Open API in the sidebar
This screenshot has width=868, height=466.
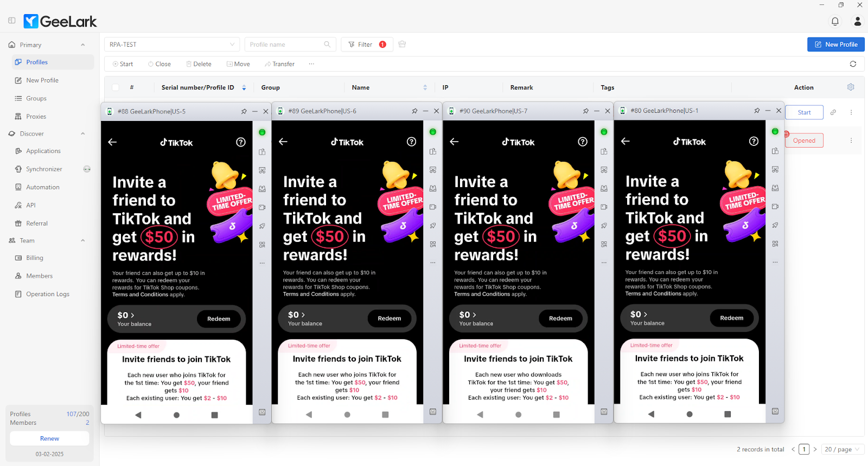53,205
